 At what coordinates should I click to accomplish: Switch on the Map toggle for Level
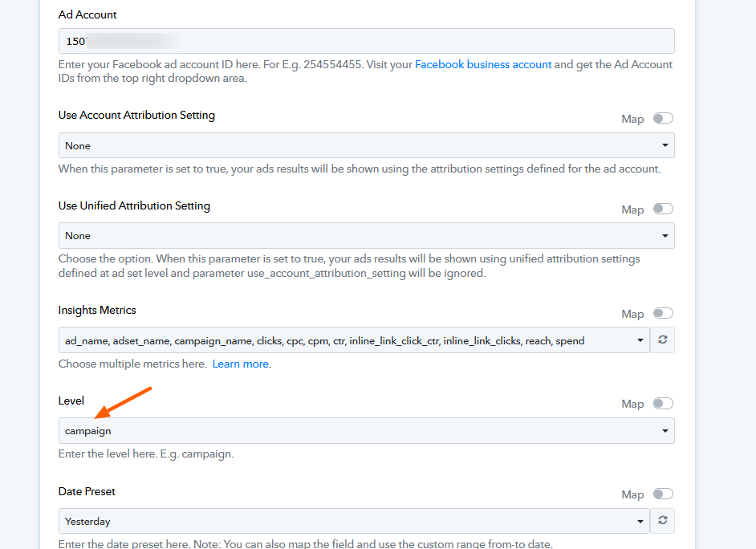tap(662, 404)
